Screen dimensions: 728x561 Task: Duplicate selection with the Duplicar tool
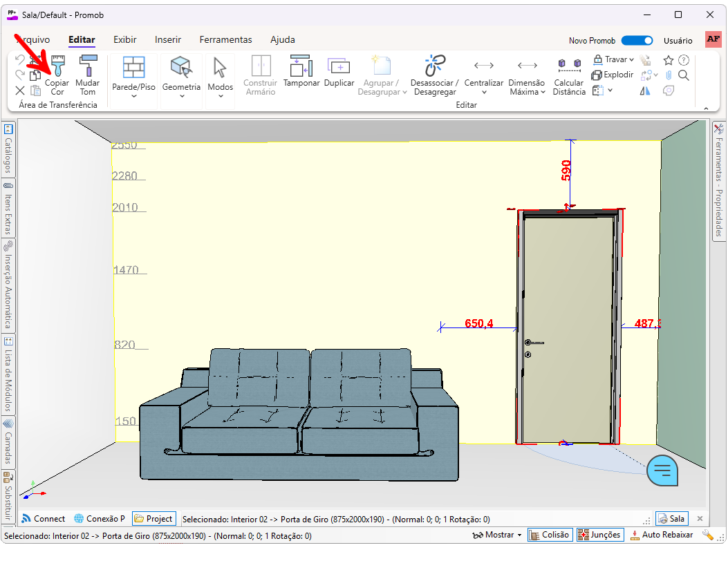click(339, 74)
